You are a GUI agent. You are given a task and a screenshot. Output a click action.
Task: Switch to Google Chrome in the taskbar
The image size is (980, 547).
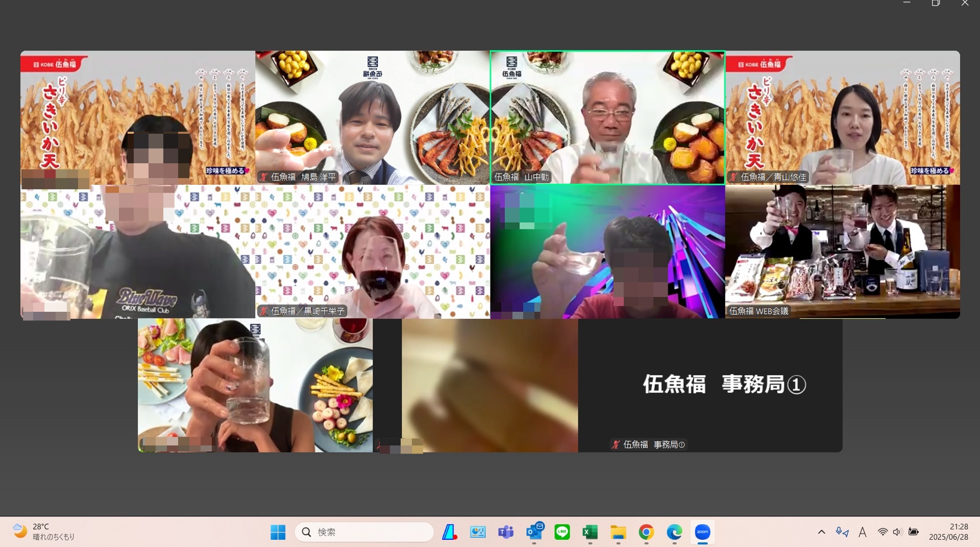point(646,532)
